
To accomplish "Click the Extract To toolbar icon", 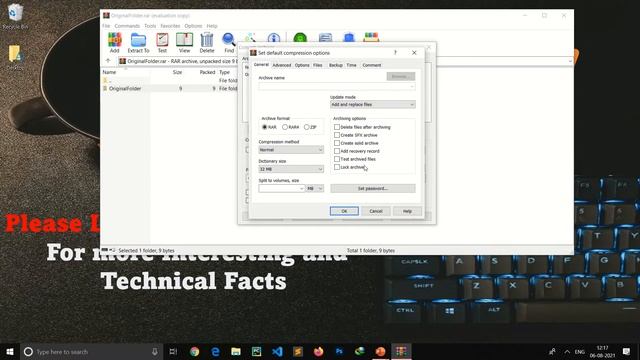I will (x=138, y=42).
